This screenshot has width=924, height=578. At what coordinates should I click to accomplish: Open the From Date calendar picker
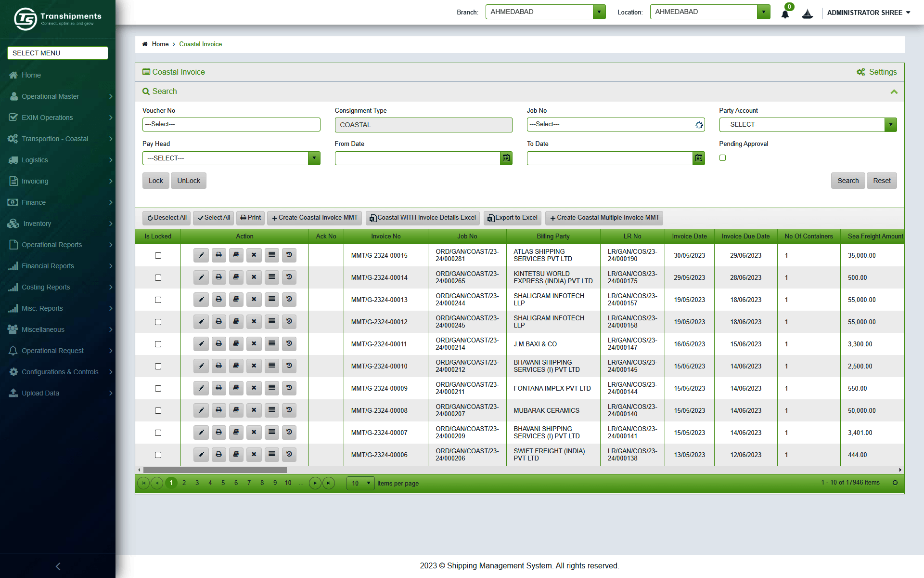[x=506, y=158]
